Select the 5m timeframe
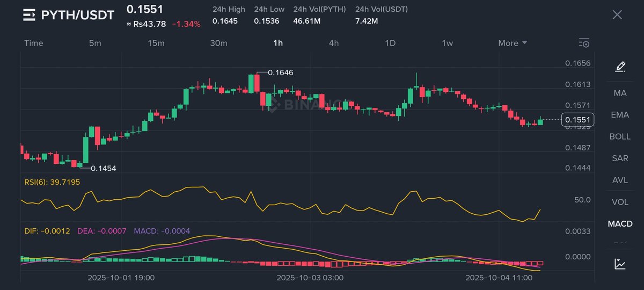 tap(95, 43)
